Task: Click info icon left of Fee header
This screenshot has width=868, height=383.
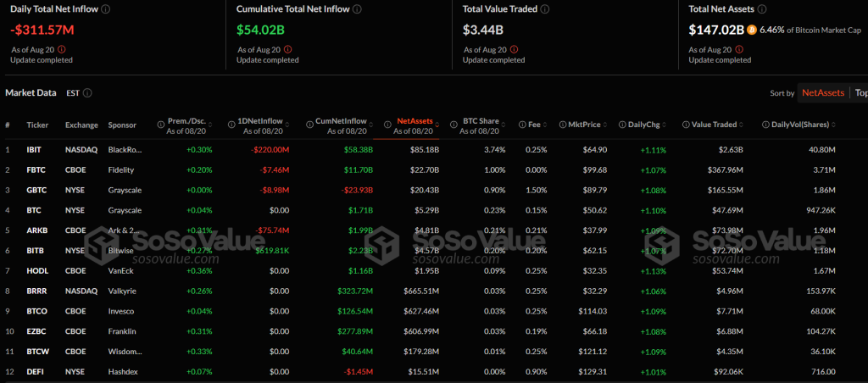Action: pyautogui.click(x=523, y=125)
